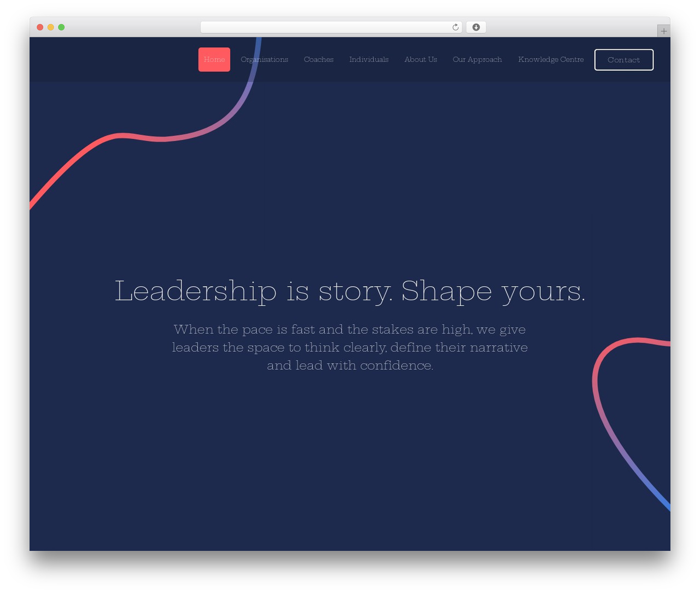
Task: Click the Contact button
Action: tap(624, 60)
